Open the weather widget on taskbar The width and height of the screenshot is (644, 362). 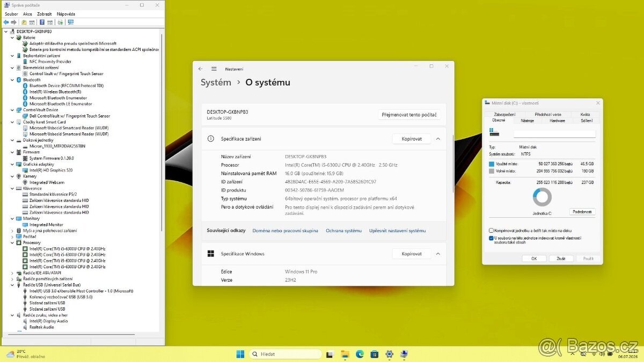pos(25,354)
